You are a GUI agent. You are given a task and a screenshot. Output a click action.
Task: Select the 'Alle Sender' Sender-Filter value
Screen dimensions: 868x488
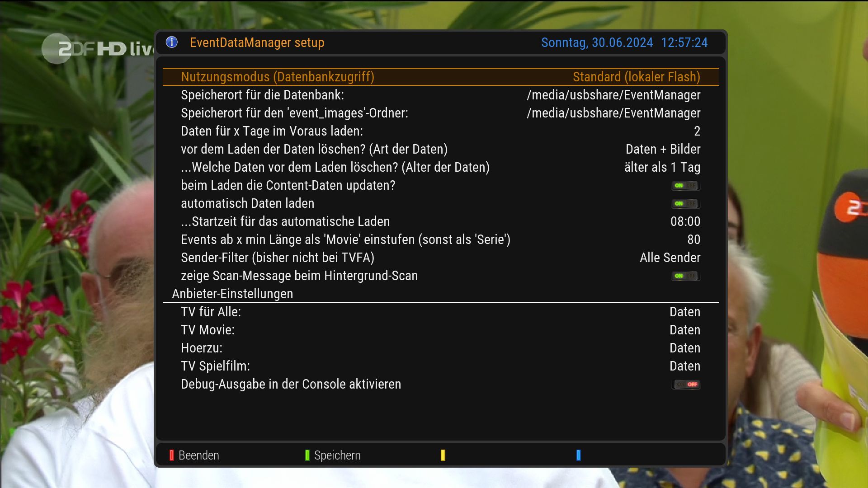click(x=670, y=258)
